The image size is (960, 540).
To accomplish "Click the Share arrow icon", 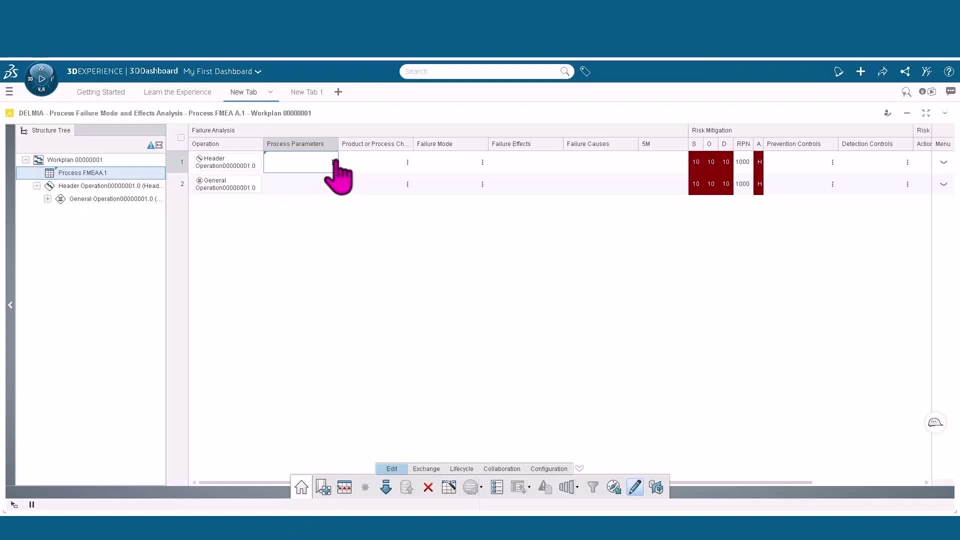I will point(882,72).
